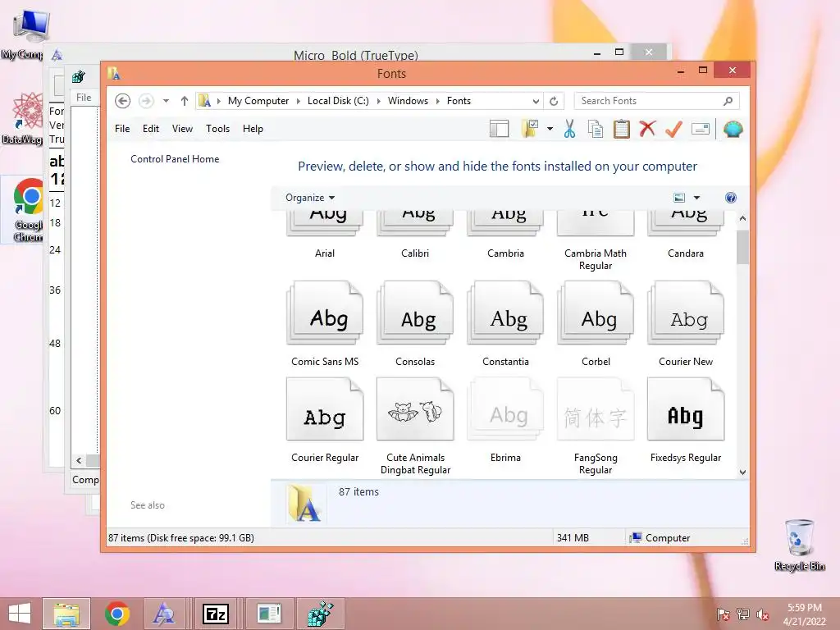Click the folder options toolbar icon
The height and width of the screenshot is (630, 840).
530,129
